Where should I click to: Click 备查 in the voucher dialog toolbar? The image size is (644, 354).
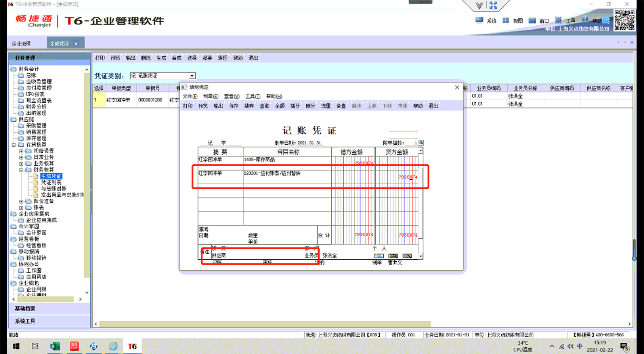(x=341, y=106)
